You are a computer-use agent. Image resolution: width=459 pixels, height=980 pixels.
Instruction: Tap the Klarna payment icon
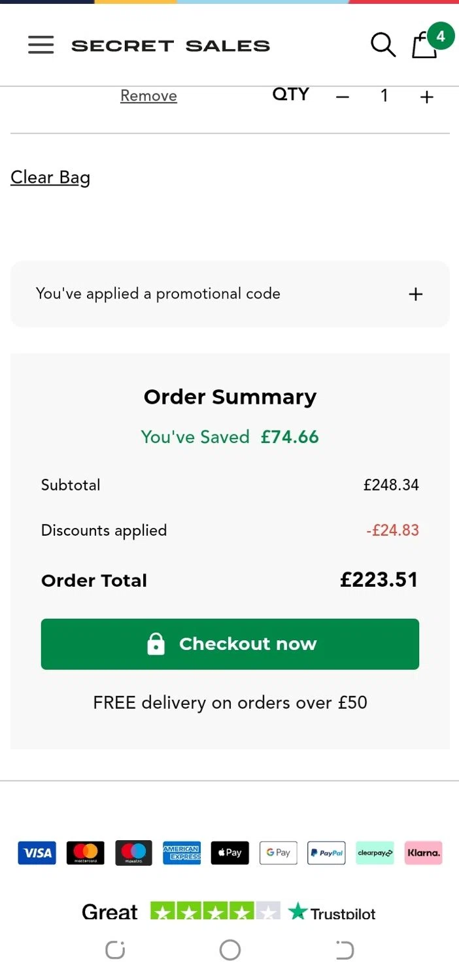(423, 853)
